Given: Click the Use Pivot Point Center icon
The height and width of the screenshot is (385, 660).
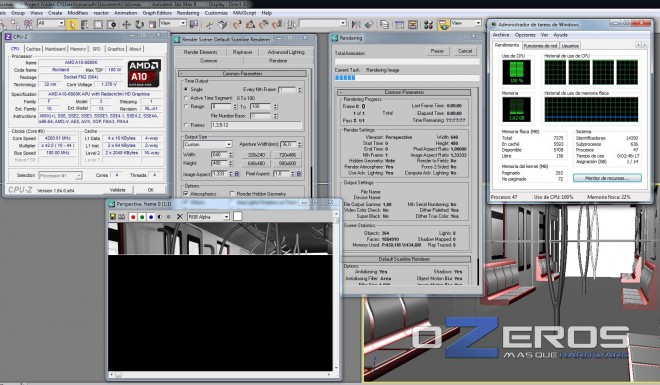Looking at the screenshot, I should tap(194, 24).
